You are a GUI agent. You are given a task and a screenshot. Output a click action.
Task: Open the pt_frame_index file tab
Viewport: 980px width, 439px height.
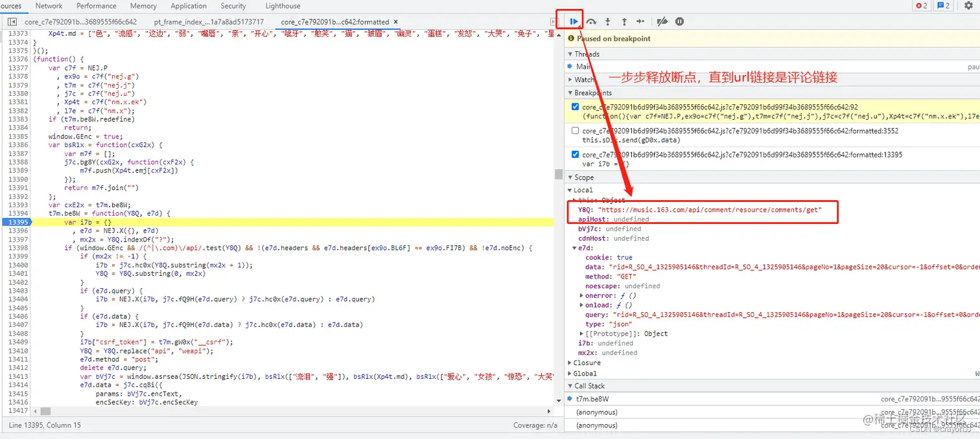[209, 21]
